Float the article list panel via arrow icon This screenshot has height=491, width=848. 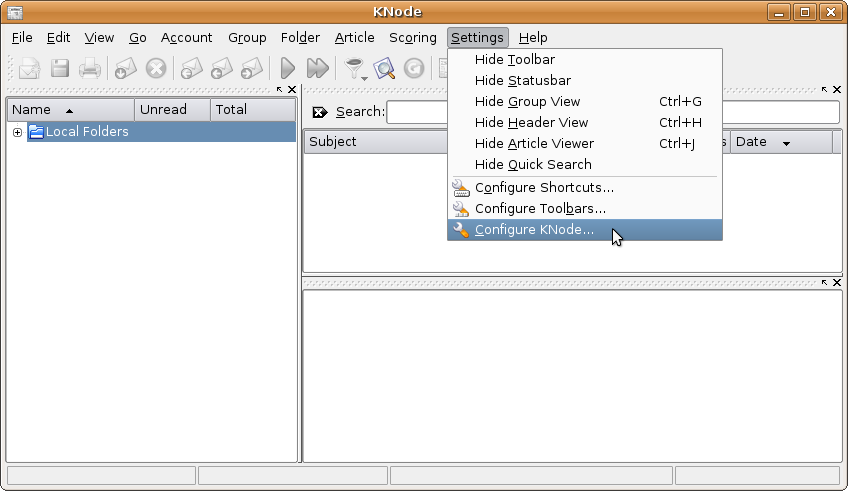point(824,89)
